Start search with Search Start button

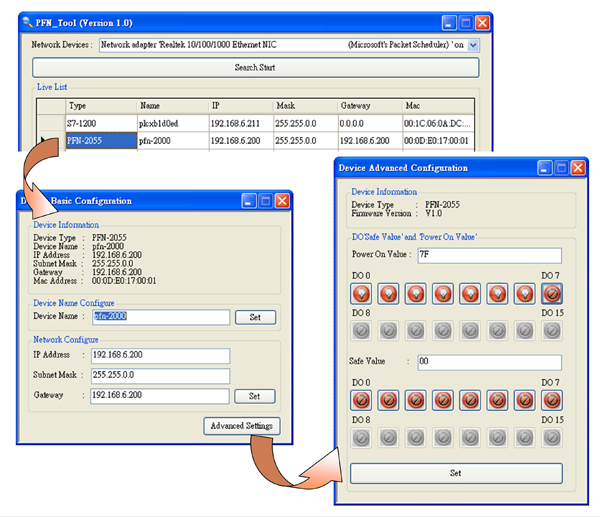click(x=256, y=68)
